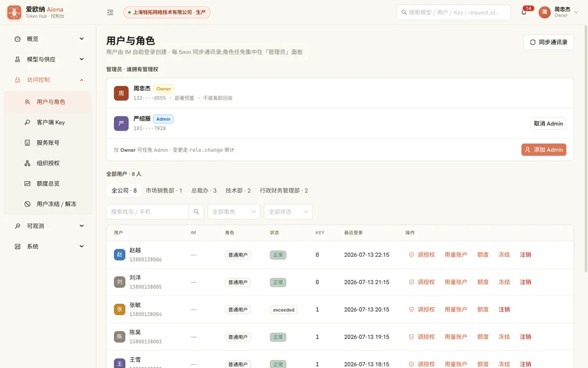Collapse the sidebar with the menu fold icon
The width and height of the screenshot is (588, 368).
coord(110,12)
